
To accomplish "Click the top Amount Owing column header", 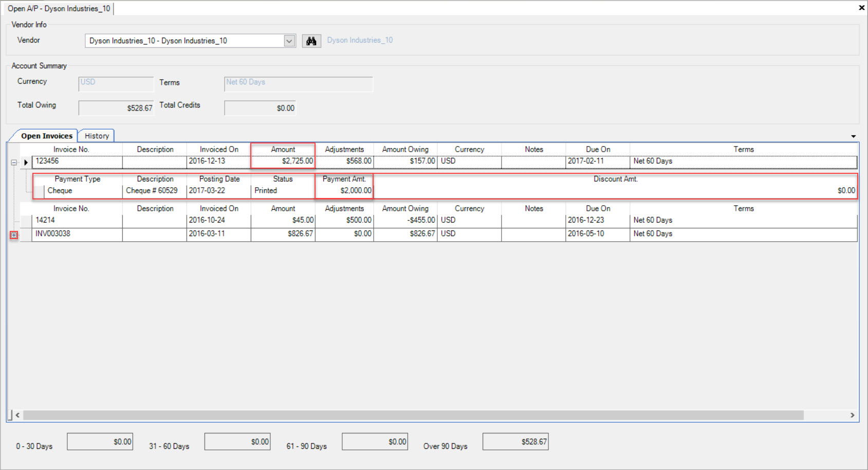I will click(x=405, y=149).
